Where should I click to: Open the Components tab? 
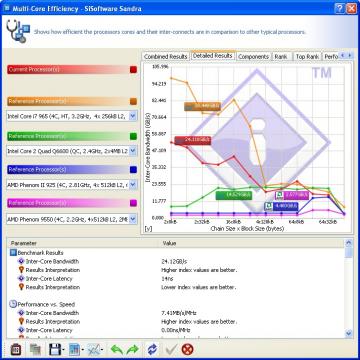(253, 57)
